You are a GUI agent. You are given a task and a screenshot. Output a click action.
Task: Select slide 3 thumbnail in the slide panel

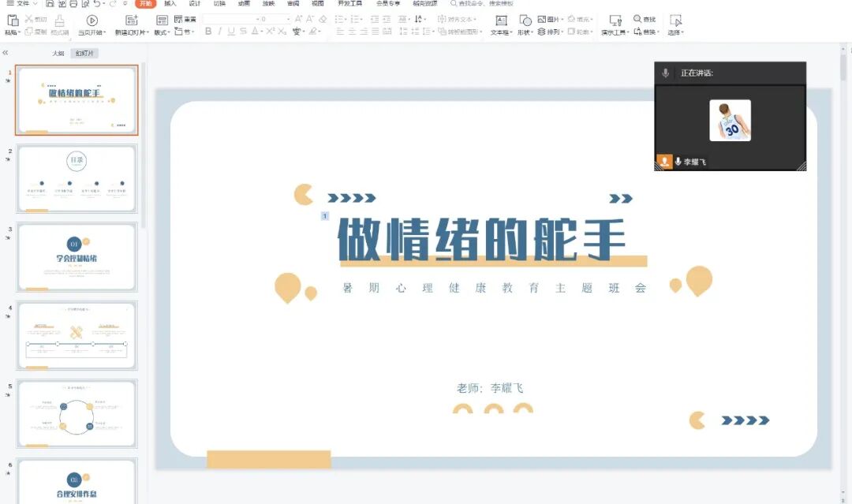(x=75, y=255)
